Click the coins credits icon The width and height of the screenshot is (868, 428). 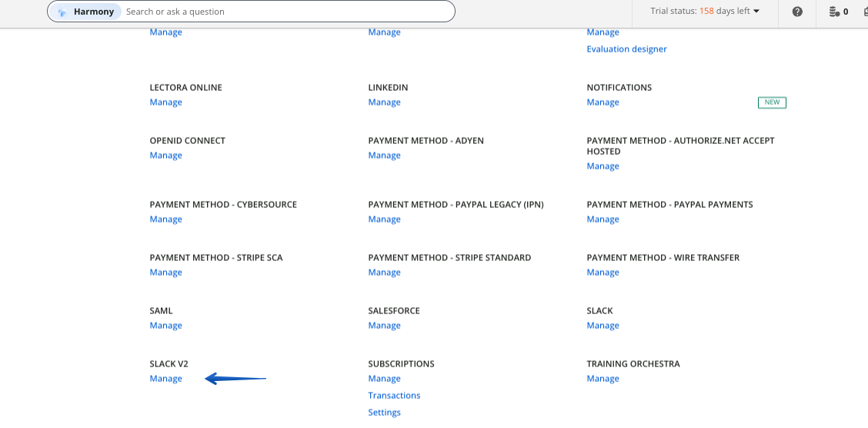point(834,12)
